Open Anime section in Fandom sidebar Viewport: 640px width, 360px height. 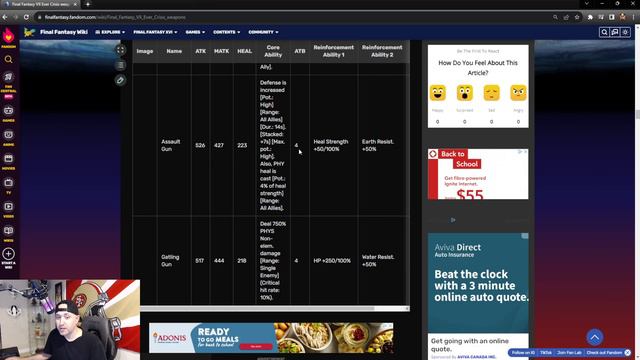pos(9,138)
